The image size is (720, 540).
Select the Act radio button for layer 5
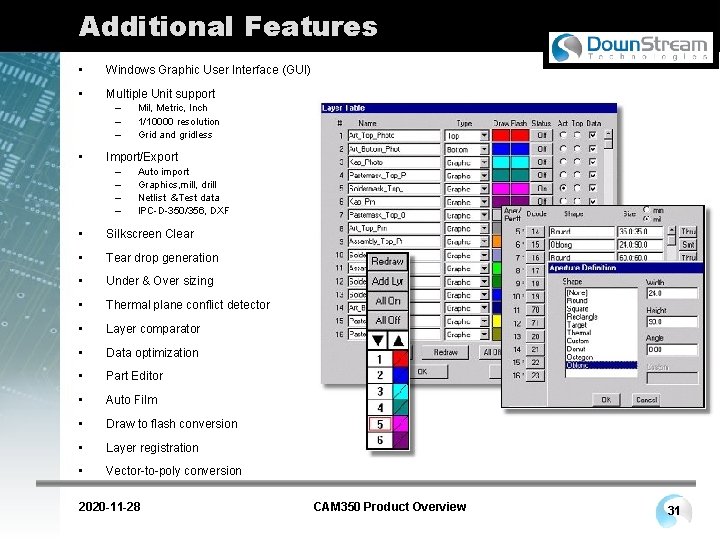pyautogui.click(x=563, y=188)
